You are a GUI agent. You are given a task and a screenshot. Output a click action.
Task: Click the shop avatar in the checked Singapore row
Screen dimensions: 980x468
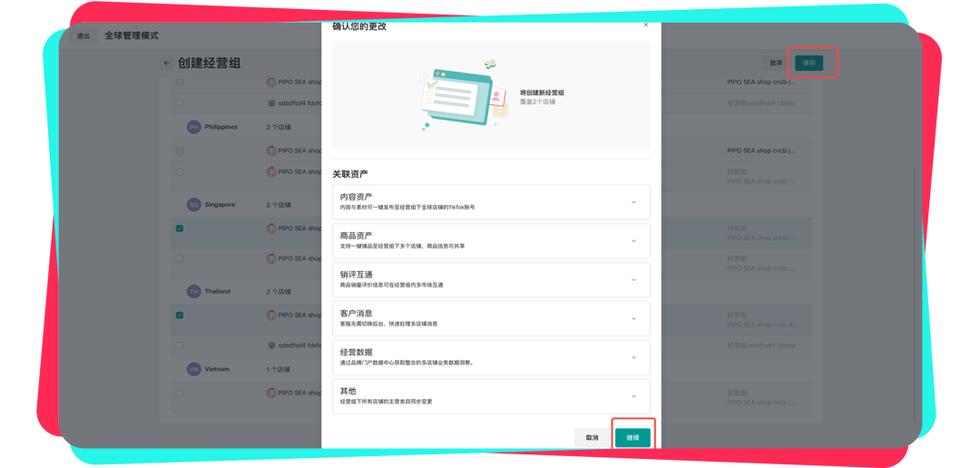(271, 229)
